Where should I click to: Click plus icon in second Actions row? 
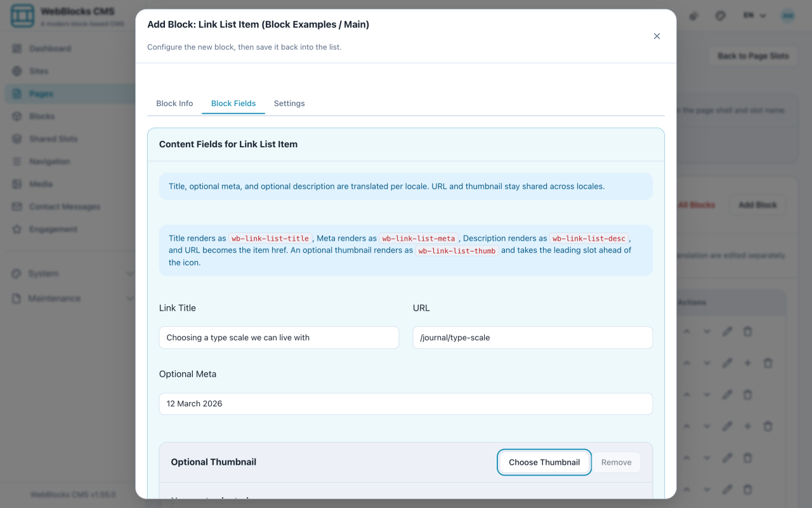pyautogui.click(x=747, y=363)
